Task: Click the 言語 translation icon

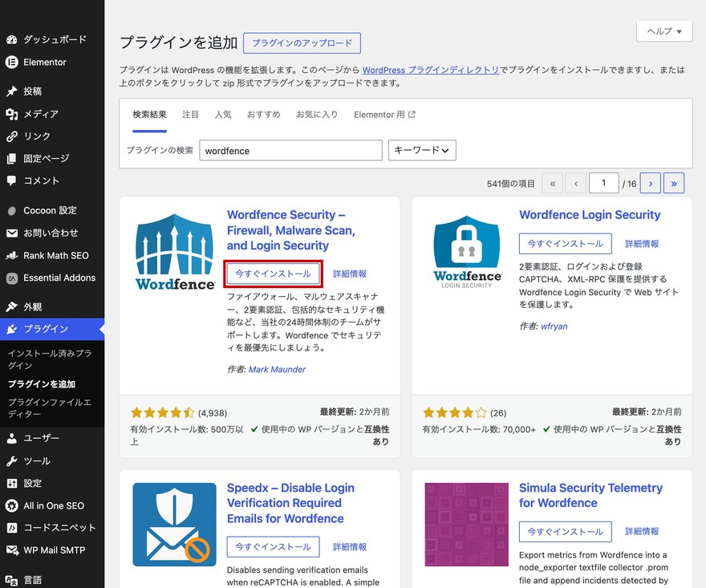Action: click(12, 580)
